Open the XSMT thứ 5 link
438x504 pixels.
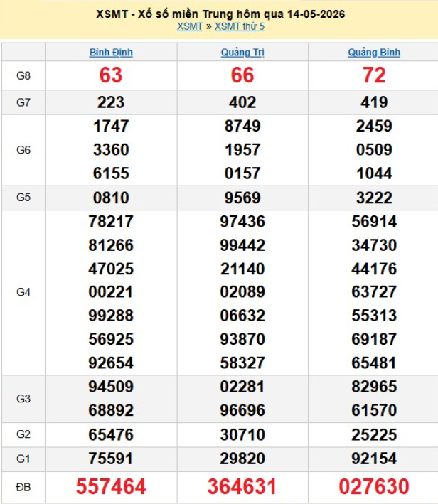tap(240, 26)
